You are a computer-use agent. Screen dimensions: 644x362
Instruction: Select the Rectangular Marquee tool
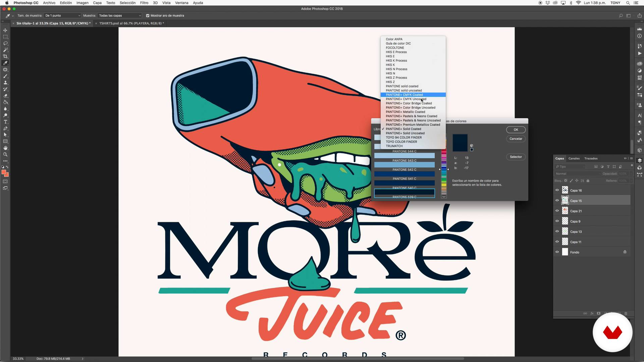point(5,37)
